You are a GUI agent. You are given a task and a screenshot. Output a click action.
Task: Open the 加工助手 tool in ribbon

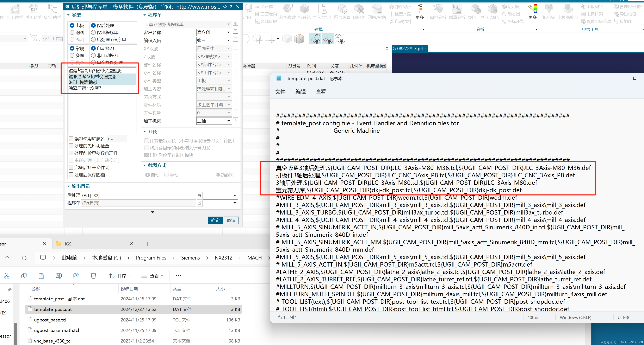point(14,12)
